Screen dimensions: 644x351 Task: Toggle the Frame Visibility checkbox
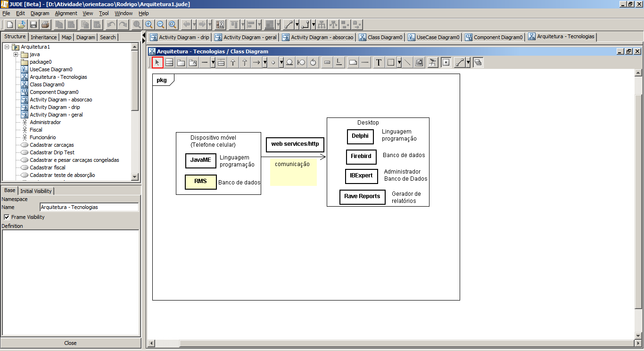coord(7,217)
